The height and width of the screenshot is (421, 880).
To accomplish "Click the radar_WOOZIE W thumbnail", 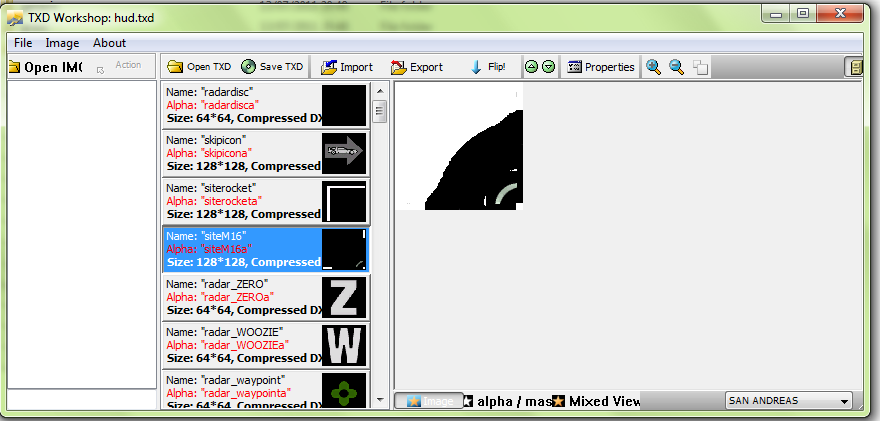I will (x=344, y=345).
